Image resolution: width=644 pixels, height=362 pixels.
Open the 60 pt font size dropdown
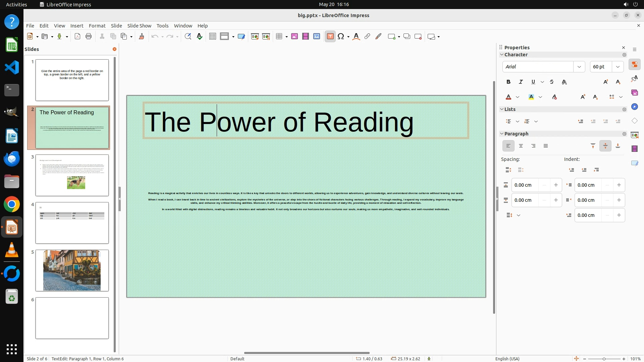(x=618, y=67)
